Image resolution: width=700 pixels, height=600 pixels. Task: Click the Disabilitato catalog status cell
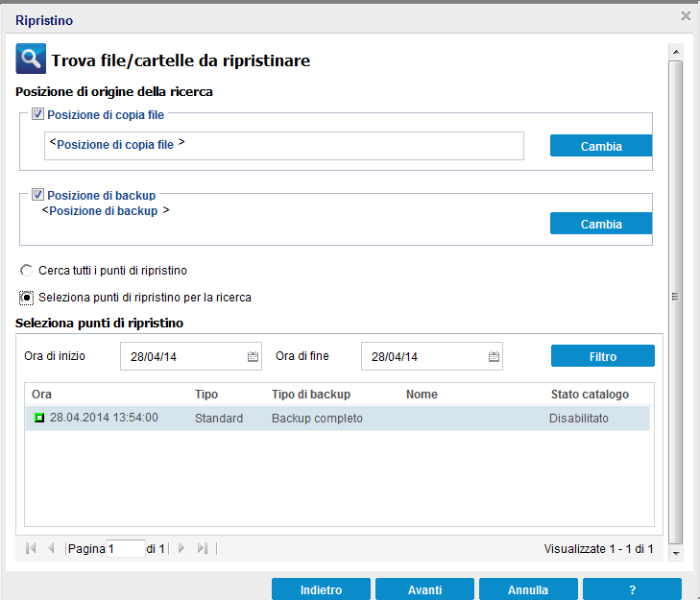(579, 419)
